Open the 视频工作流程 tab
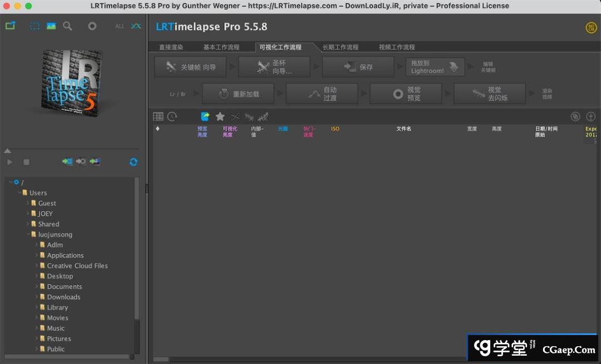 pos(397,47)
